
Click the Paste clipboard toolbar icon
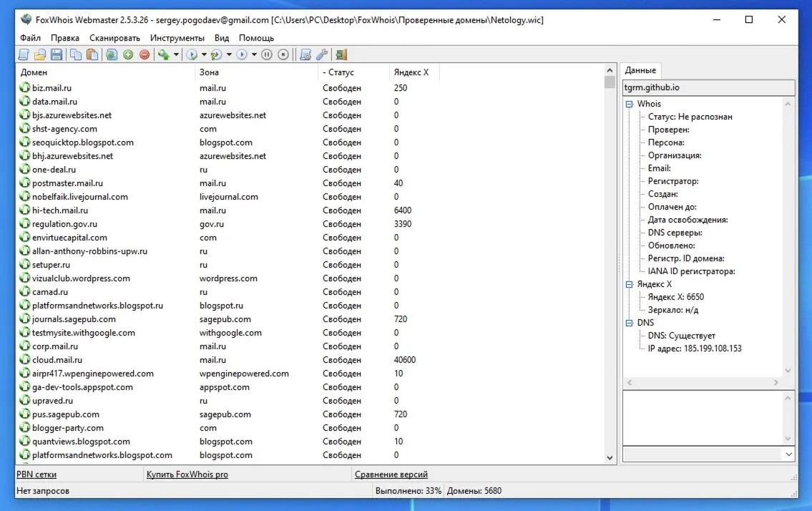pyautogui.click(x=92, y=54)
